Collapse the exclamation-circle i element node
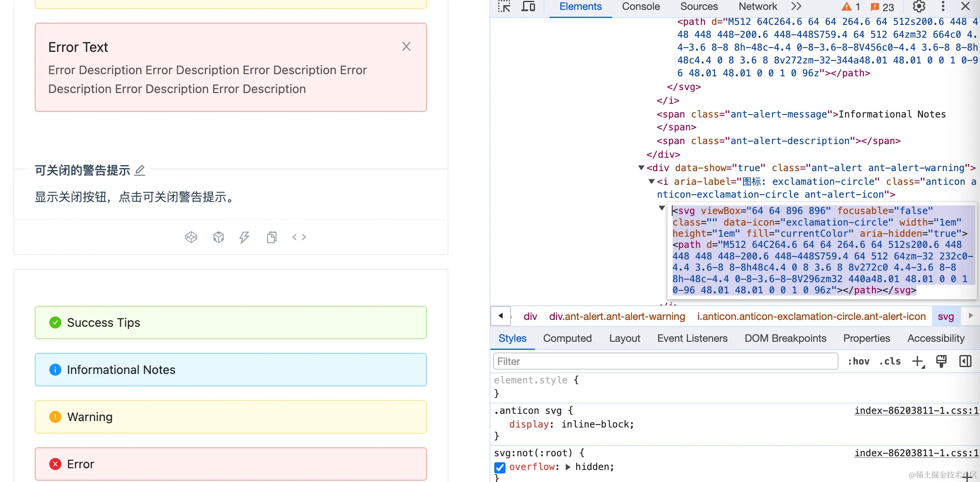This screenshot has width=980, height=482. tap(652, 182)
